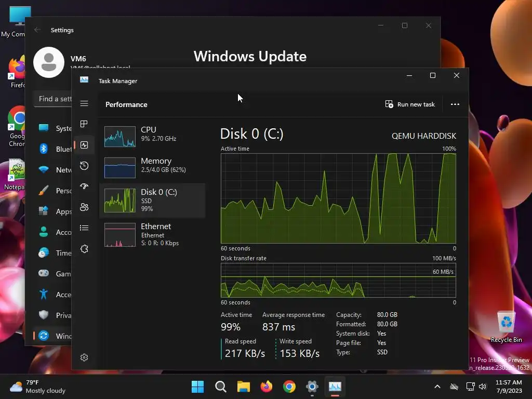Click the Settings window back arrow
The image size is (532, 399).
pyautogui.click(x=37, y=30)
